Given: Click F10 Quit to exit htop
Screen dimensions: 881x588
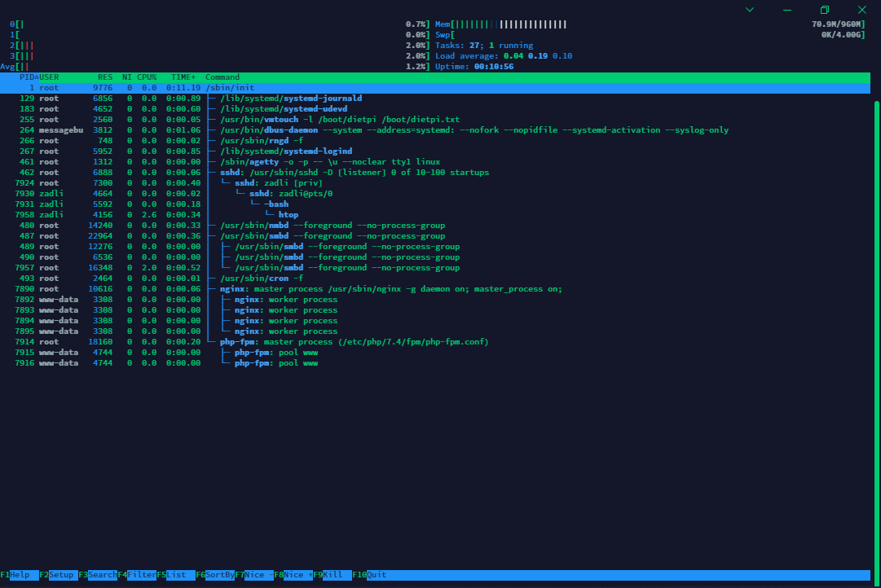Looking at the screenshot, I should [x=372, y=574].
